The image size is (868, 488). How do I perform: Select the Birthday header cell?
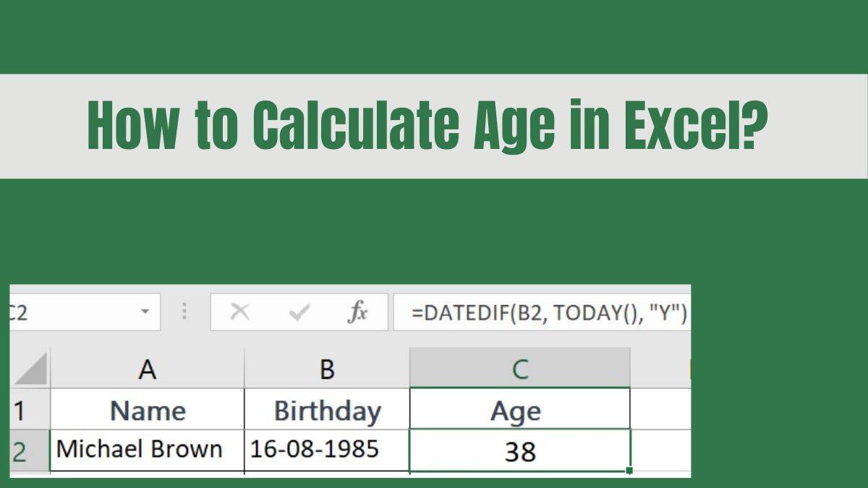click(x=328, y=409)
